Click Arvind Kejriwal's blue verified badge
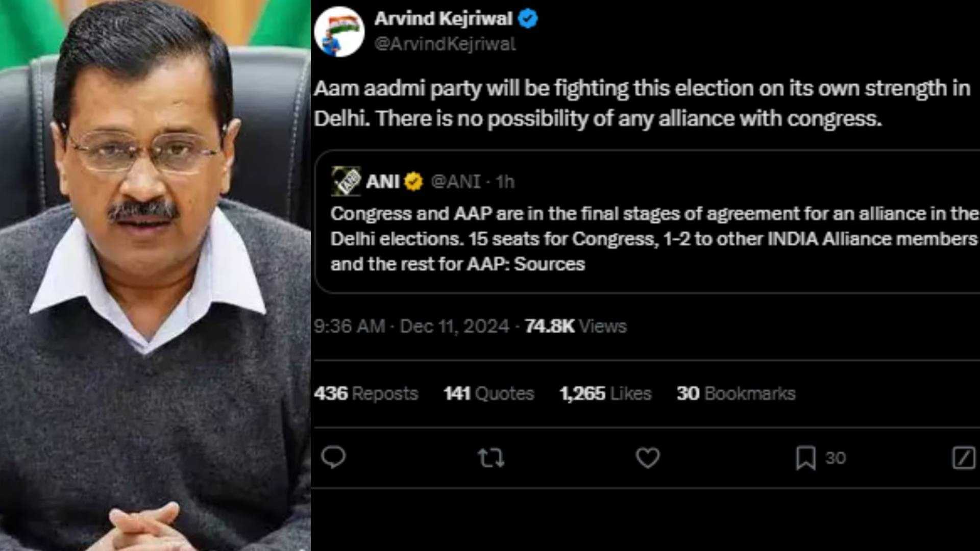 (x=527, y=19)
